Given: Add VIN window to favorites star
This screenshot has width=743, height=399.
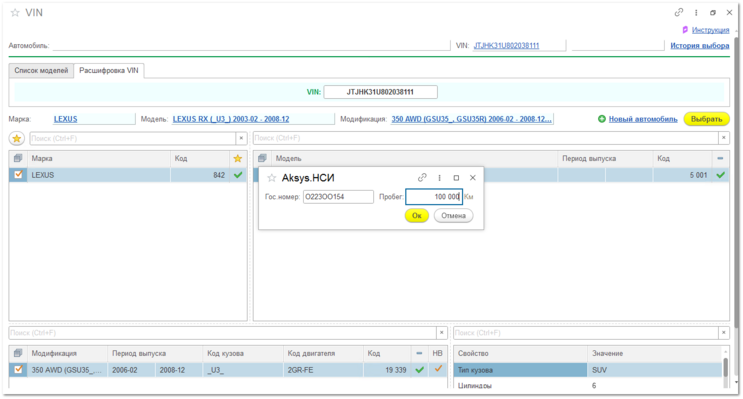Looking at the screenshot, I should [x=15, y=13].
